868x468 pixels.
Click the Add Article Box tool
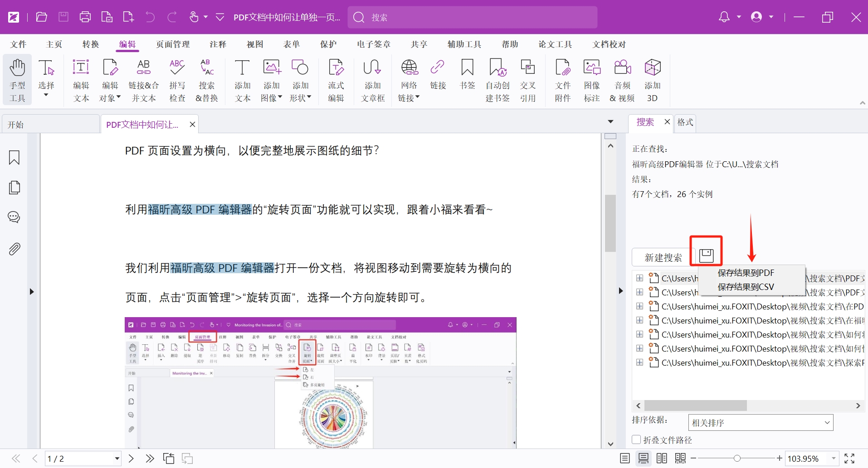pos(373,80)
